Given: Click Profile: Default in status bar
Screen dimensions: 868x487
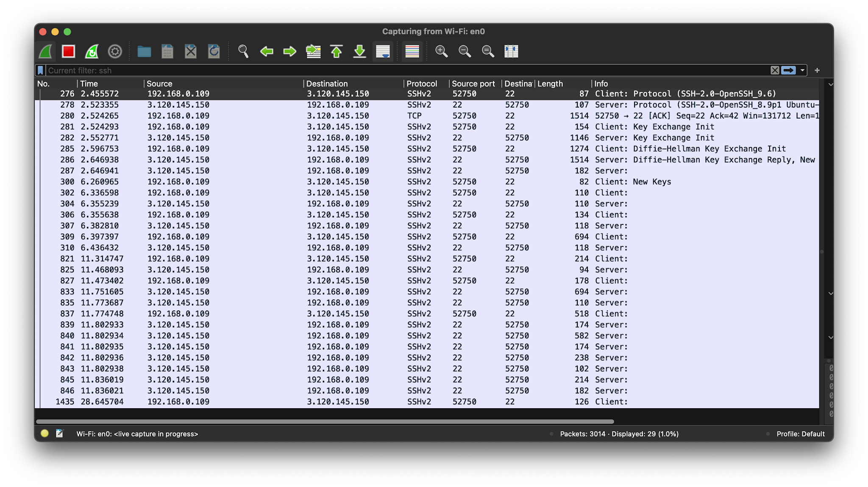Looking at the screenshot, I should pos(800,434).
